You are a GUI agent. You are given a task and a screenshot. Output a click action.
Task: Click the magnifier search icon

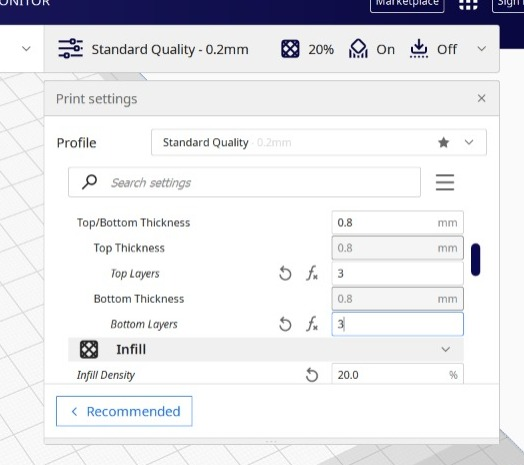pyautogui.click(x=89, y=182)
